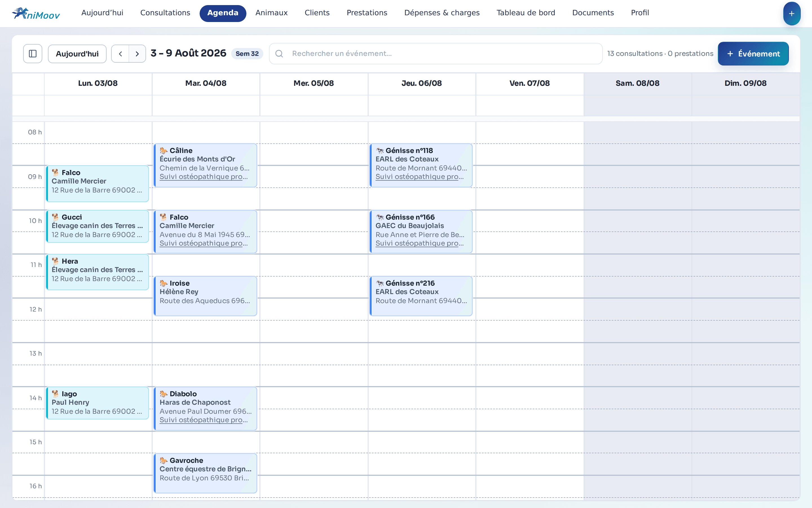Click dog icon on Monday Falco event

pos(55,172)
